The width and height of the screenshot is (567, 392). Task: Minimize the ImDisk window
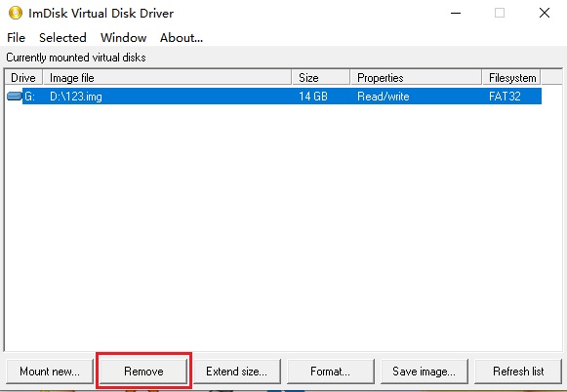pos(456,13)
